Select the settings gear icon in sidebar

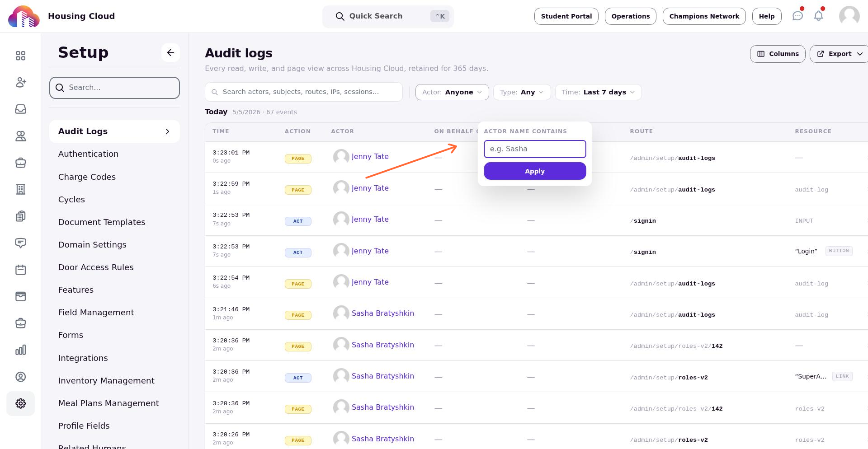[x=20, y=403]
